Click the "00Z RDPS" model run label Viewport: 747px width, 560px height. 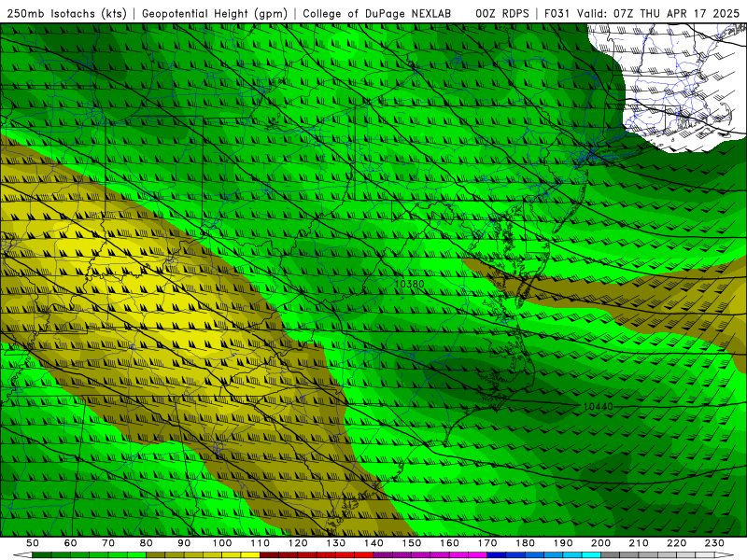coord(502,14)
